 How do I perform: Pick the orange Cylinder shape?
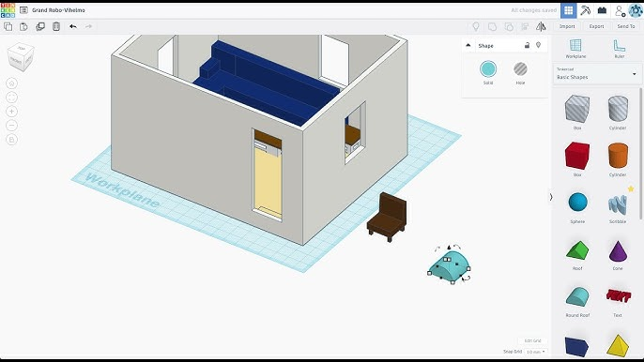pyautogui.click(x=618, y=156)
